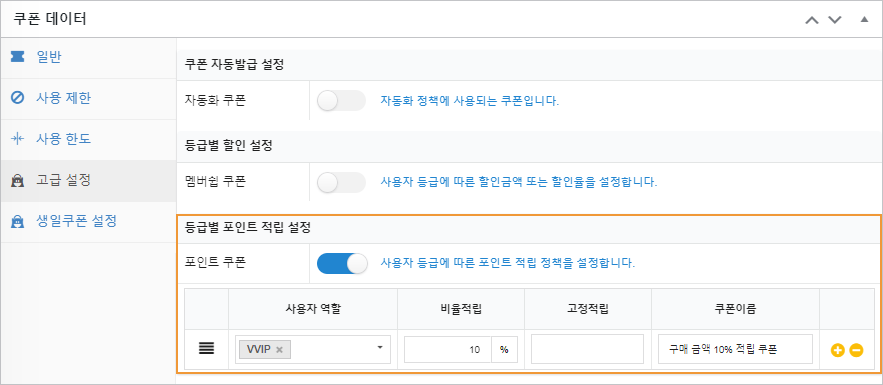Disable the 포인트 쿠폰 toggle
Image resolution: width=883 pixels, height=385 pixels.
(342, 263)
